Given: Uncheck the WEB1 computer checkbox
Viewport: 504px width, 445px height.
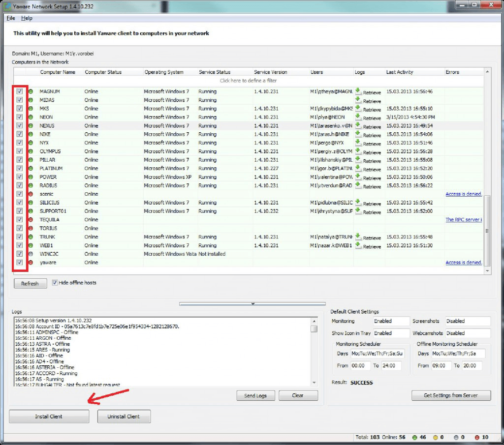Looking at the screenshot, I should [20, 245].
